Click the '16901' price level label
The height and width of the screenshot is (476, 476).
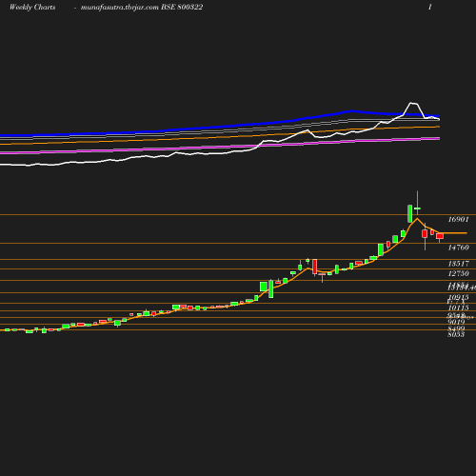click(458, 219)
